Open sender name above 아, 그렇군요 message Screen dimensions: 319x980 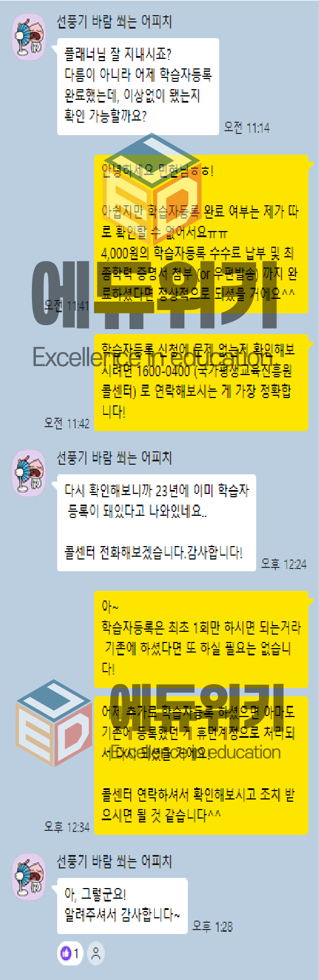coord(114,862)
